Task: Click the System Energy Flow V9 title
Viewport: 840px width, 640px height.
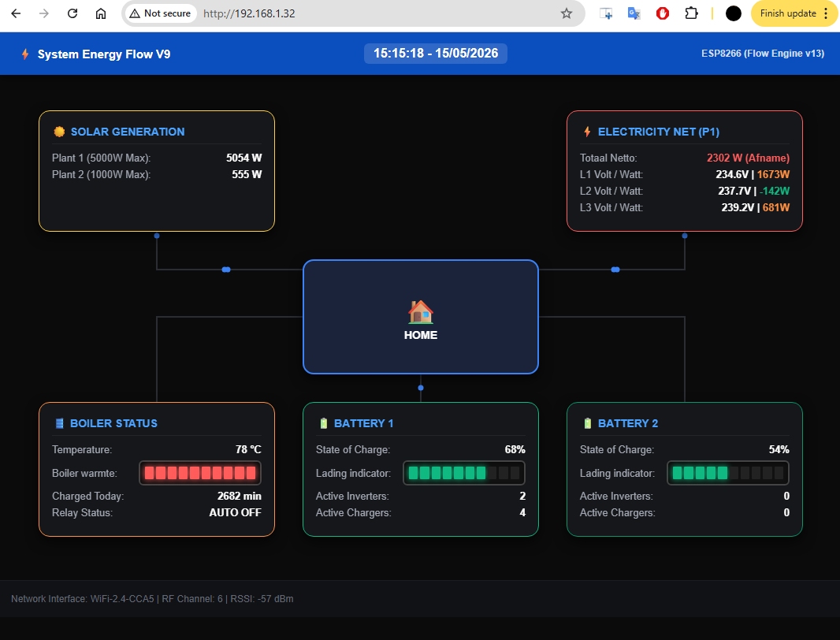Action: (104, 54)
